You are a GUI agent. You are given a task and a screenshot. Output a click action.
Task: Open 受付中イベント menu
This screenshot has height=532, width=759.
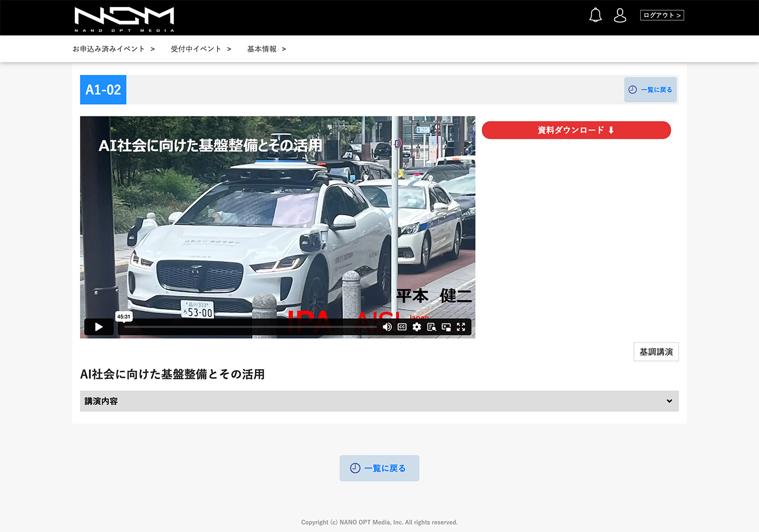coord(200,49)
